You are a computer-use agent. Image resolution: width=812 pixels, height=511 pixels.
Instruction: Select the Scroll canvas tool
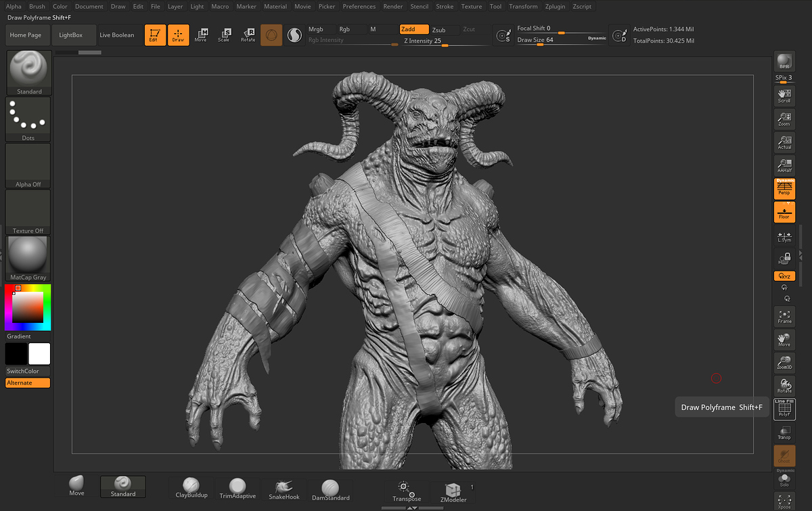[x=784, y=96]
